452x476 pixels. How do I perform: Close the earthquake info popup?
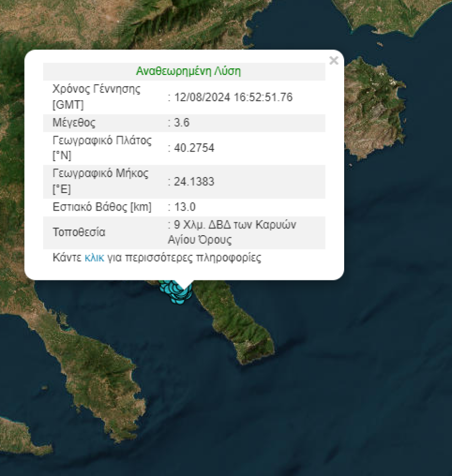[333, 61]
